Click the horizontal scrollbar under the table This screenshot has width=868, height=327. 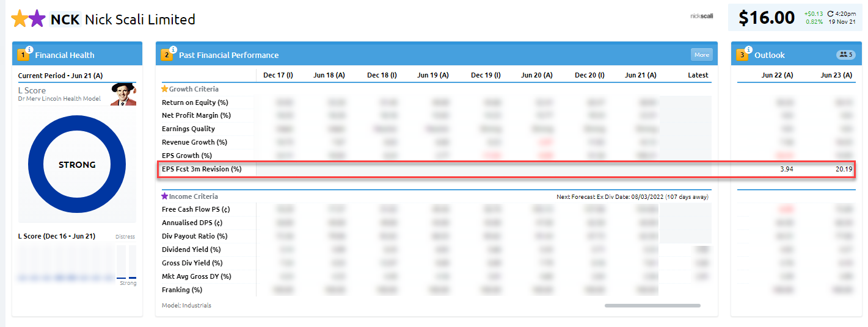coord(652,305)
